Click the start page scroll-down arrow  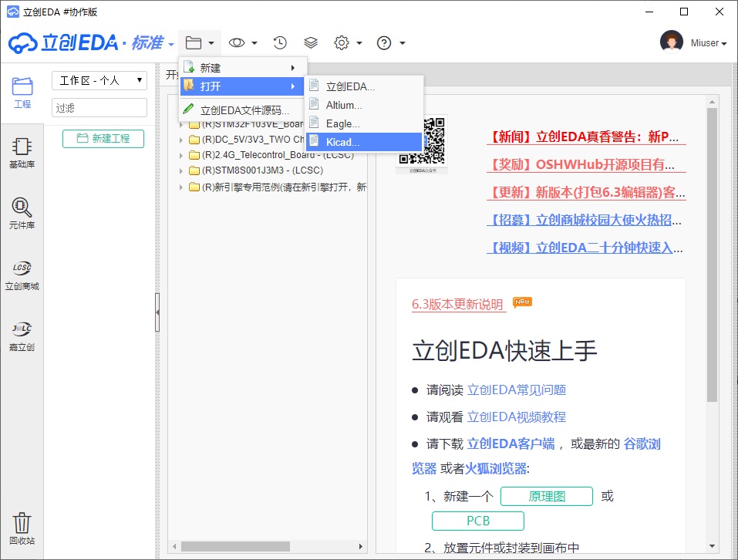coord(712,546)
